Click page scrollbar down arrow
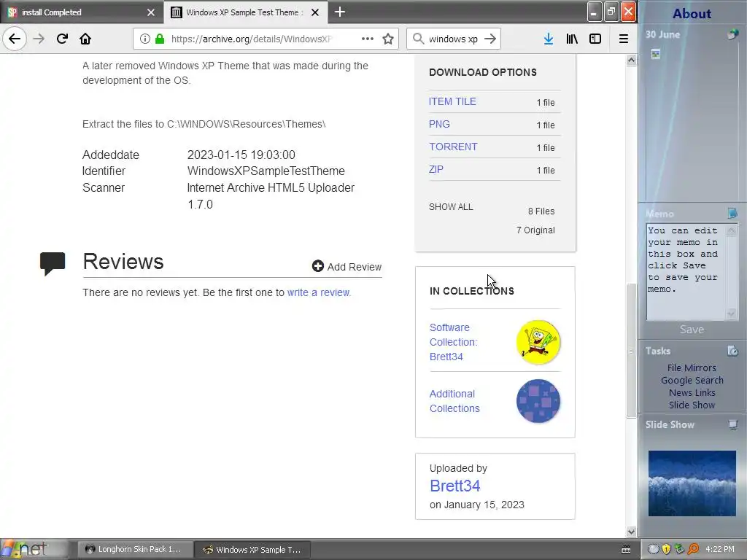The height and width of the screenshot is (560, 747). pyautogui.click(x=631, y=532)
